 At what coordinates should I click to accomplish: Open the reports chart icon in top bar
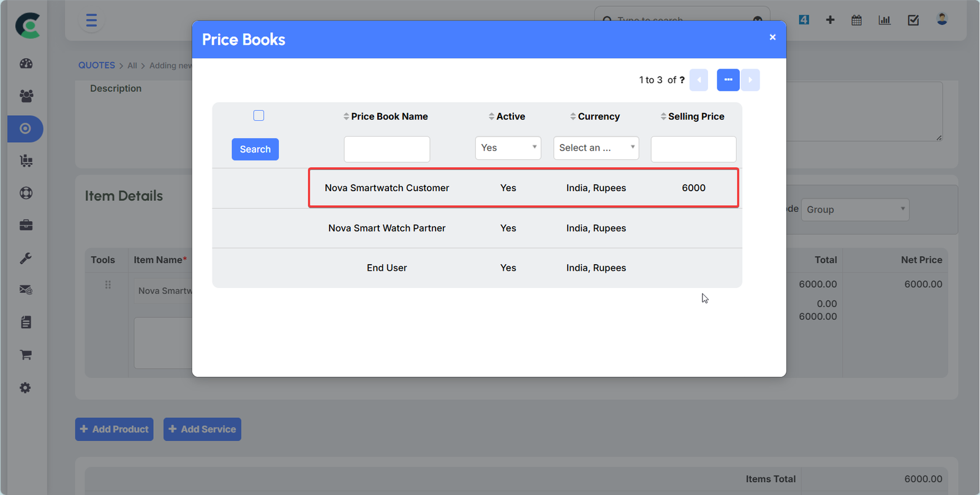point(884,20)
